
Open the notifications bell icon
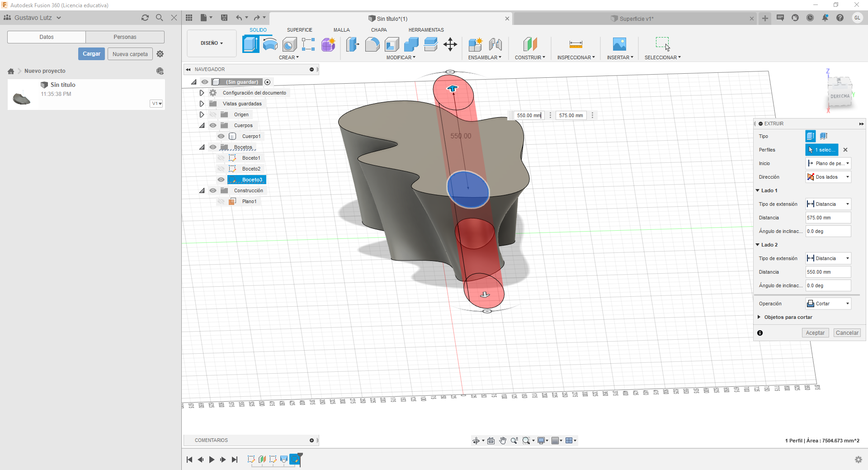pyautogui.click(x=825, y=18)
